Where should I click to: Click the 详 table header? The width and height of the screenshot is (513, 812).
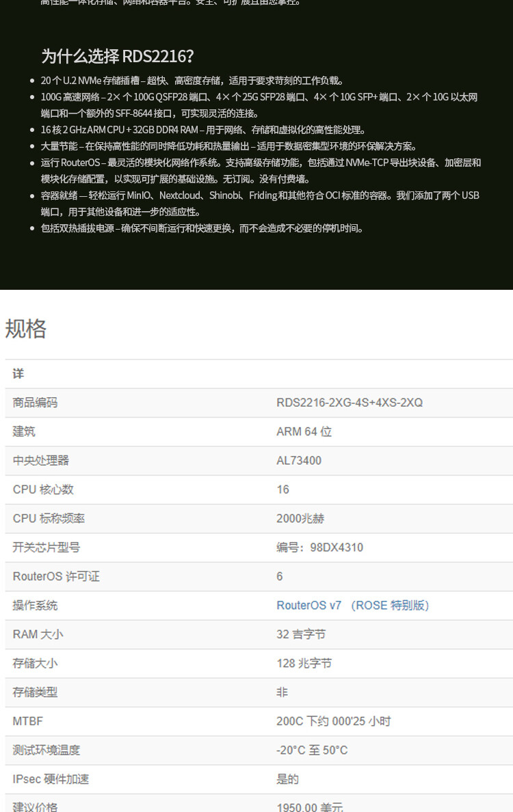coord(18,374)
